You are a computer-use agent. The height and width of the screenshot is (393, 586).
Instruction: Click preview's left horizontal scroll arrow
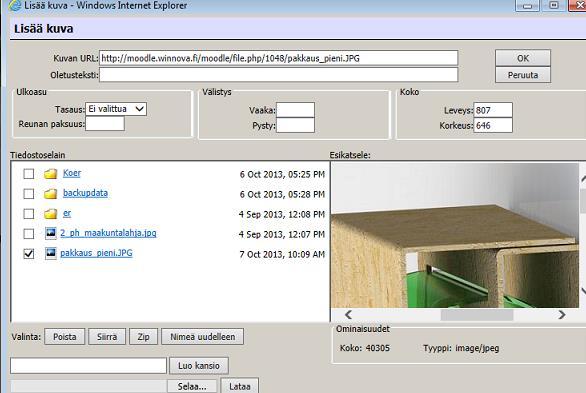(x=348, y=315)
